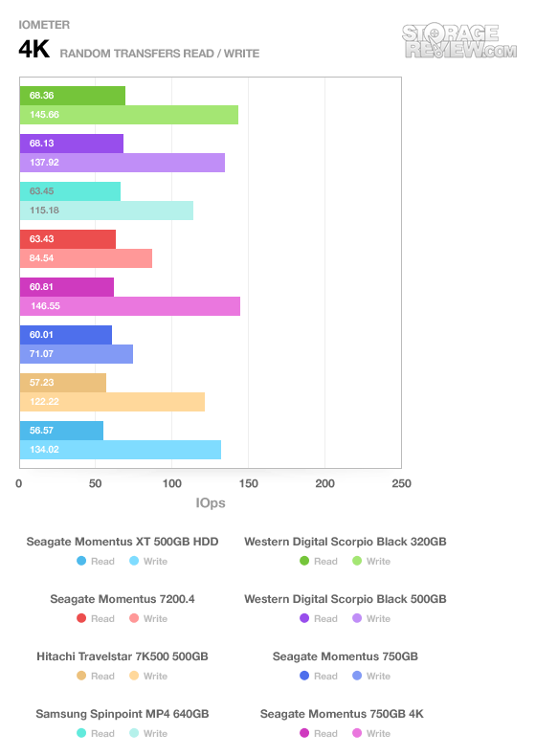Select the 134.02 light blue write bar
536x756 pixels.
click(121, 450)
